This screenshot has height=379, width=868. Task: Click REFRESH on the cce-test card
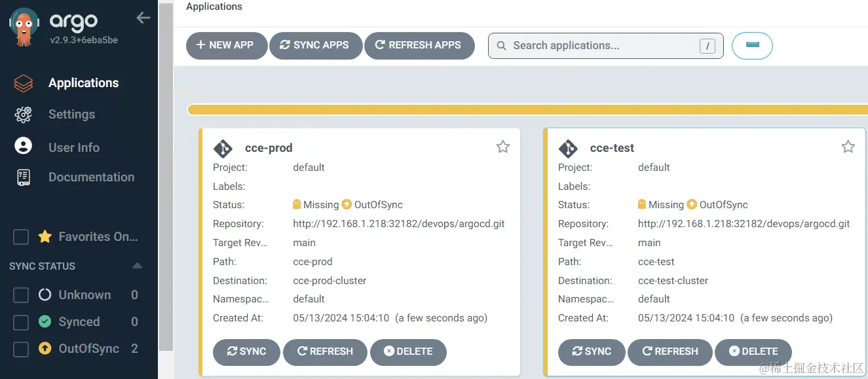click(670, 352)
